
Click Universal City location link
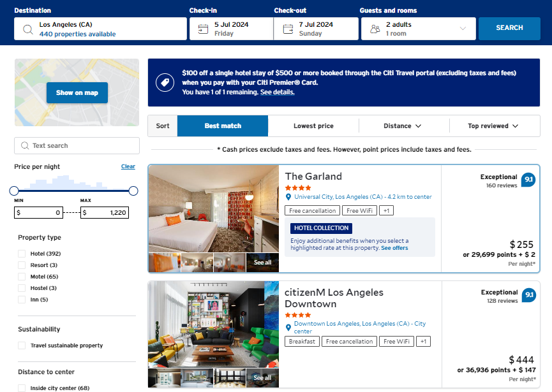point(363,197)
